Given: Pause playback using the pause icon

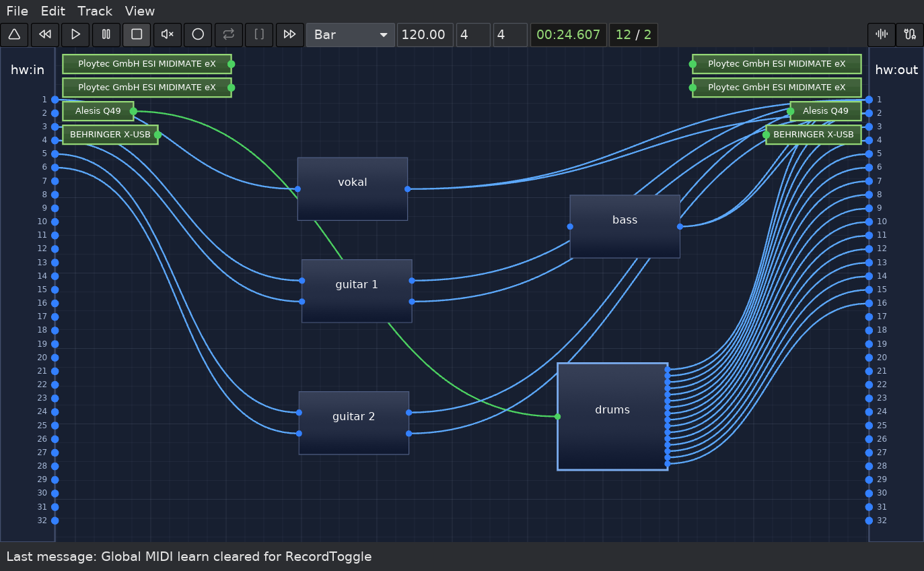Looking at the screenshot, I should coord(106,34).
